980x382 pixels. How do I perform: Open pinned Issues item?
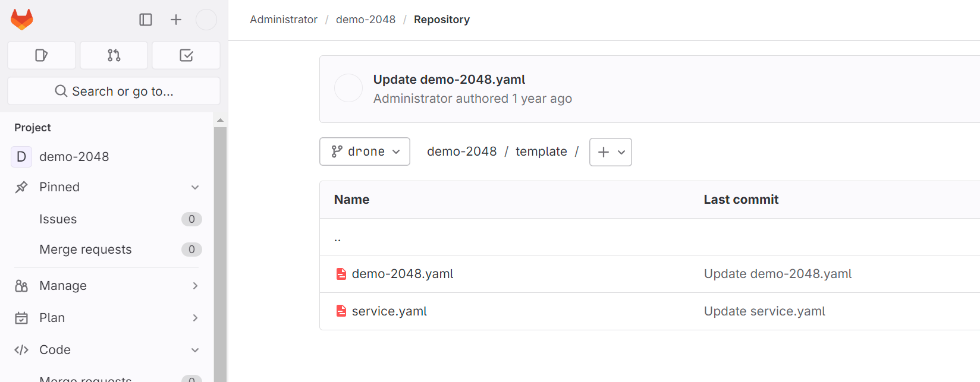click(x=58, y=219)
